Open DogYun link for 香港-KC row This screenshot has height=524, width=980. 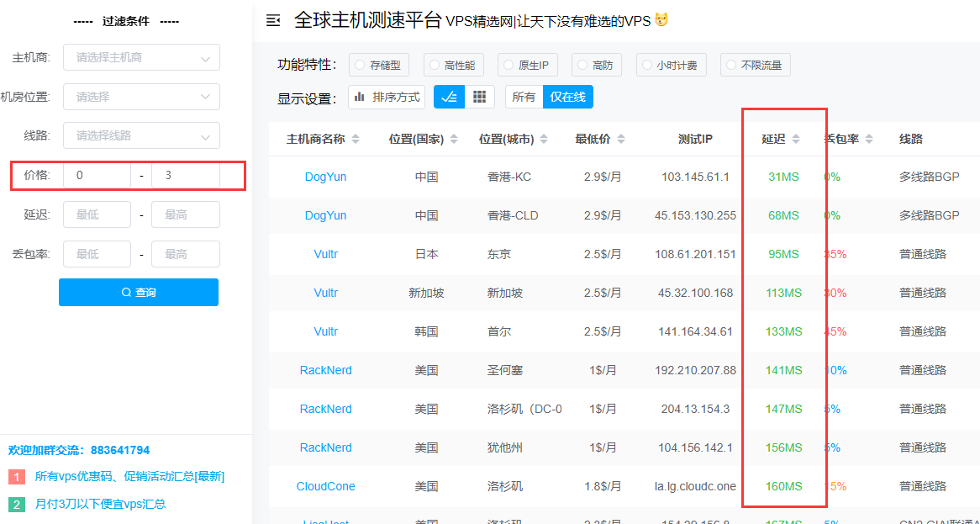pyautogui.click(x=325, y=177)
